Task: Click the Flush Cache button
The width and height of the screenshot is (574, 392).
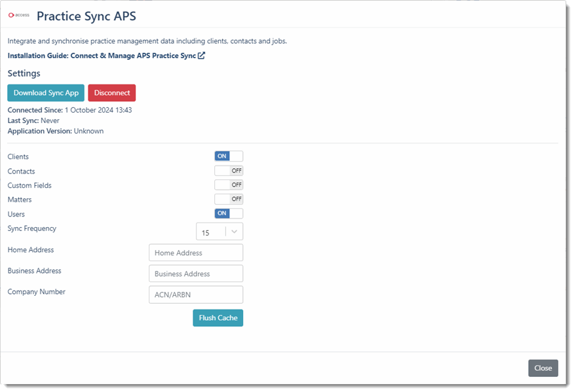Action: pos(218,317)
